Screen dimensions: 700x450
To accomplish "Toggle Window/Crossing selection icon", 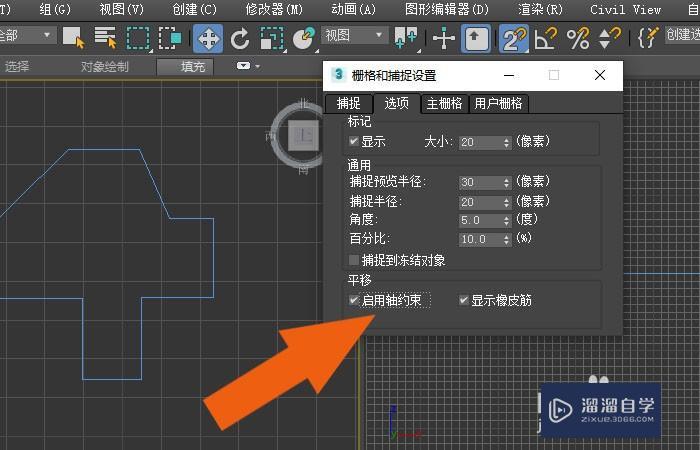I will [170, 38].
